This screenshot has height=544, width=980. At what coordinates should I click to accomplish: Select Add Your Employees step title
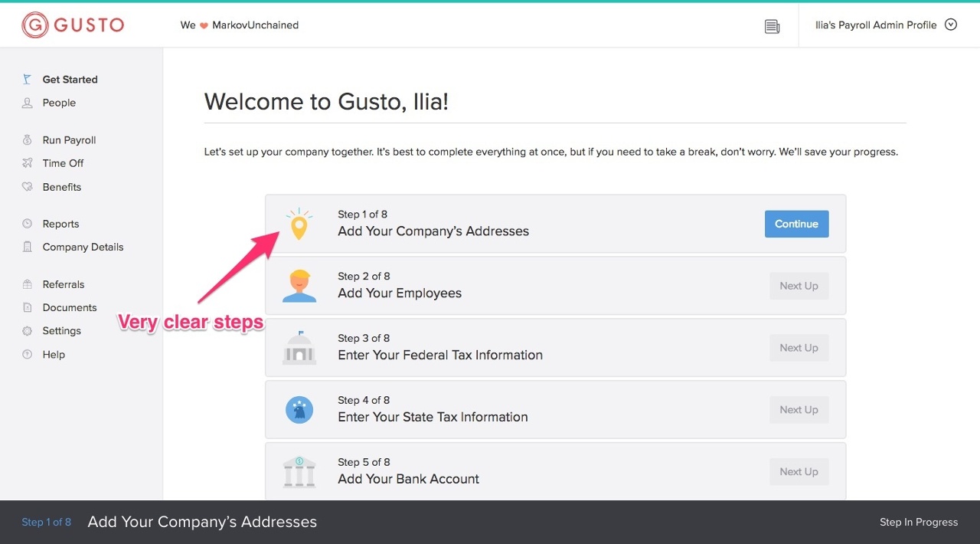(400, 293)
